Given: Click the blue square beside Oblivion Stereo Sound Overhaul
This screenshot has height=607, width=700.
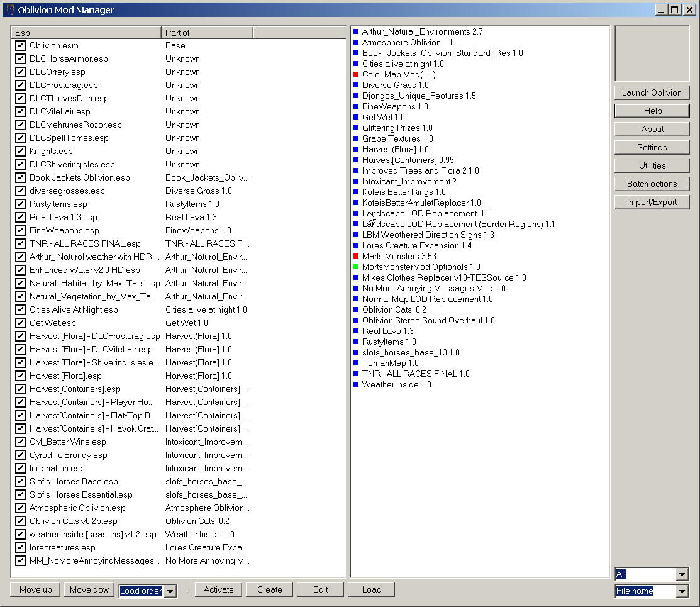Looking at the screenshot, I should (356, 320).
